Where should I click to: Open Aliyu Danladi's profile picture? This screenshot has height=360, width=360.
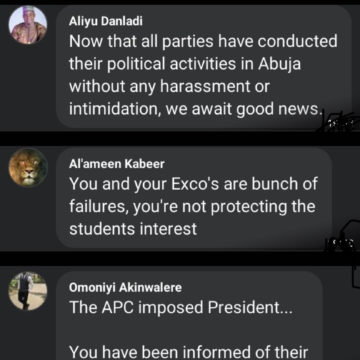pyautogui.click(x=28, y=25)
